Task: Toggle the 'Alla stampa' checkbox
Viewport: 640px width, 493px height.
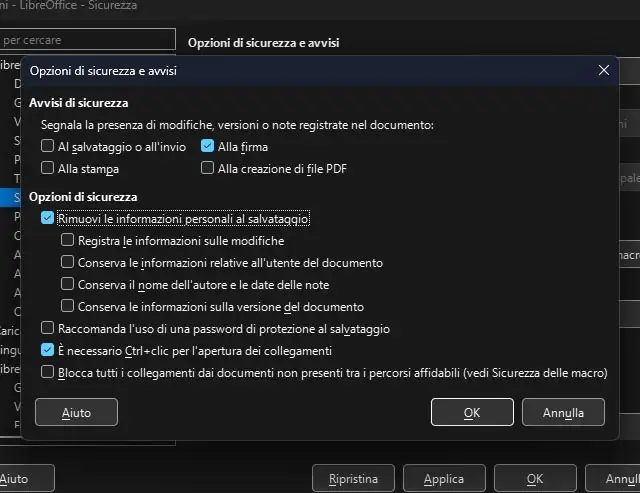Action: coord(48,169)
